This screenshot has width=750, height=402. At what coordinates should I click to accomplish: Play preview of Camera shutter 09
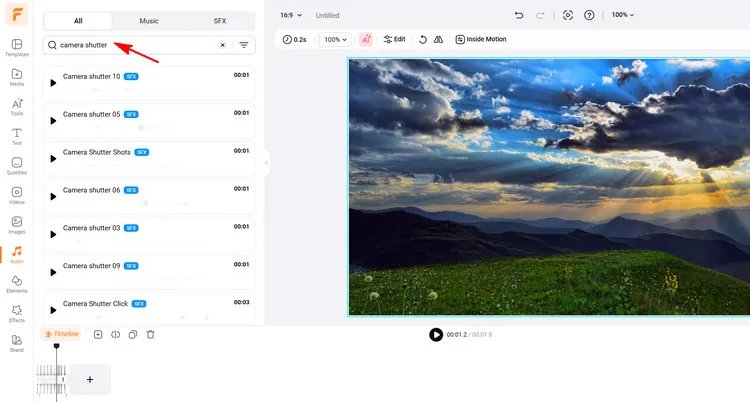tap(53, 272)
